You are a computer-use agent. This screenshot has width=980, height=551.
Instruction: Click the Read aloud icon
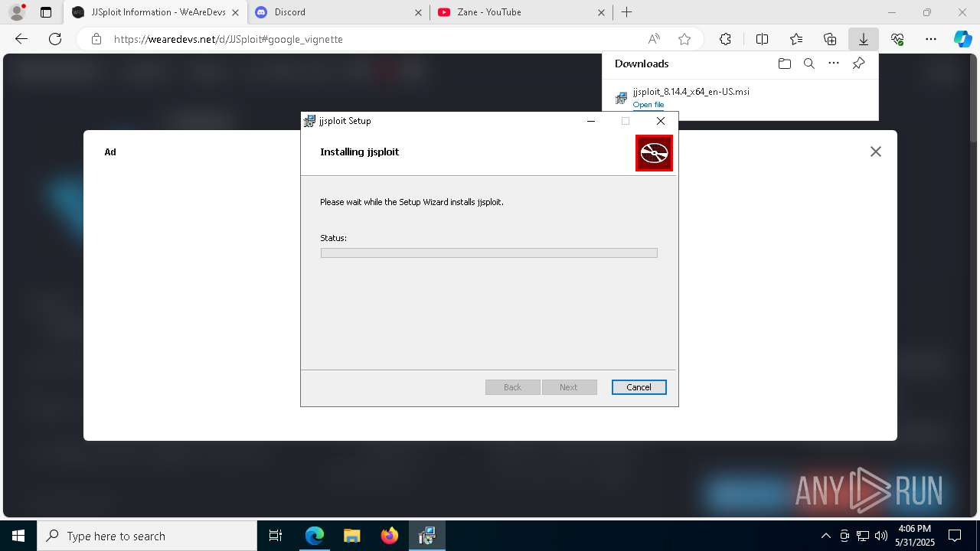pyautogui.click(x=654, y=39)
